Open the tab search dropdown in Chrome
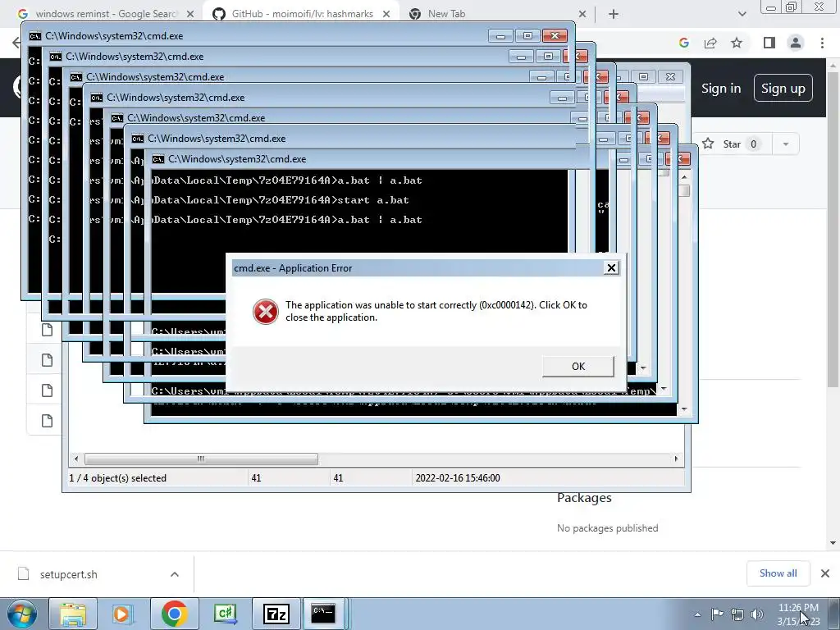 pyautogui.click(x=742, y=14)
